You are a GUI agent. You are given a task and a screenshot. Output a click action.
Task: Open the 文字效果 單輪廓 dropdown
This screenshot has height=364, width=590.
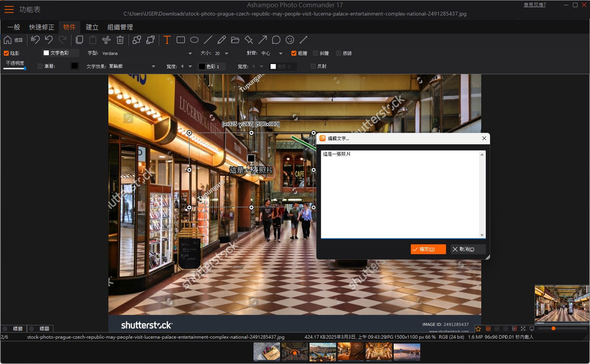point(132,66)
